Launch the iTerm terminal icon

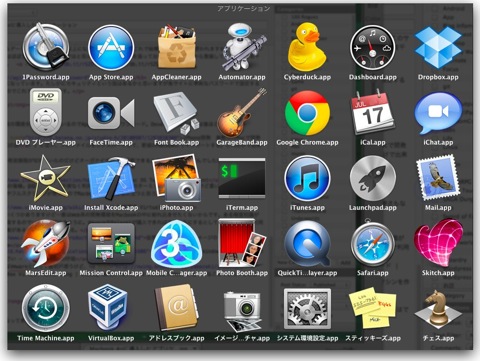[x=242, y=178]
